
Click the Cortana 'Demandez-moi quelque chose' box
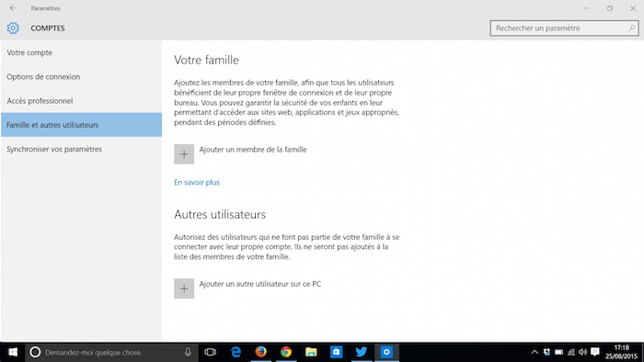111,352
